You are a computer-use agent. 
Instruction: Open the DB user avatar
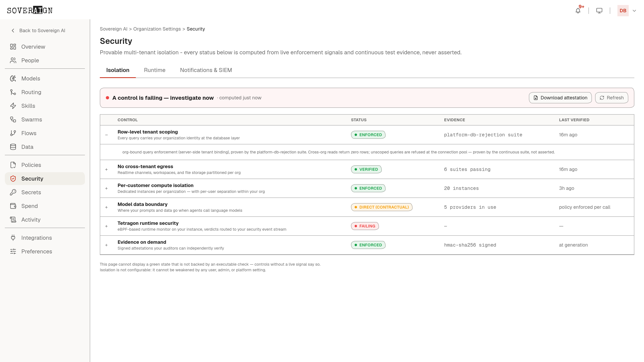(623, 10)
